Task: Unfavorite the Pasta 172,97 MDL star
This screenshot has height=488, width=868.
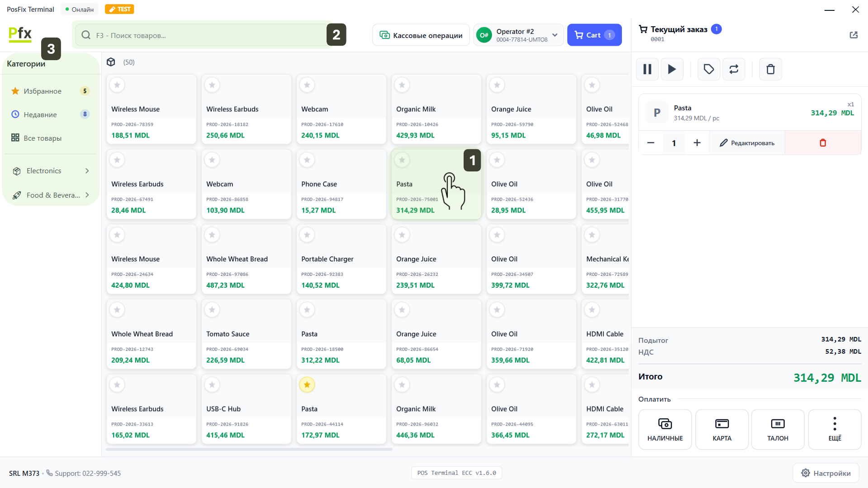Action: (307, 385)
